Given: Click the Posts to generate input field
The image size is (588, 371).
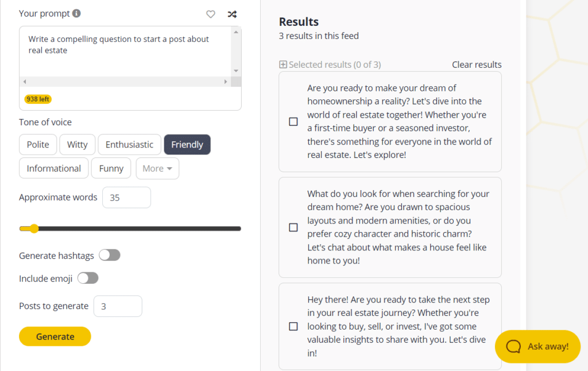Looking at the screenshot, I should (118, 306).
